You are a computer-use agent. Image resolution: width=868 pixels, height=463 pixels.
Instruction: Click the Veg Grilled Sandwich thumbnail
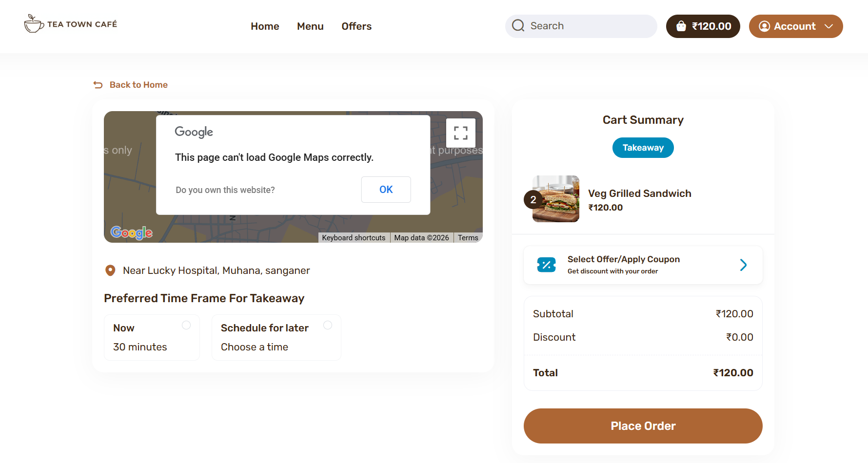[x=556, y=199]
